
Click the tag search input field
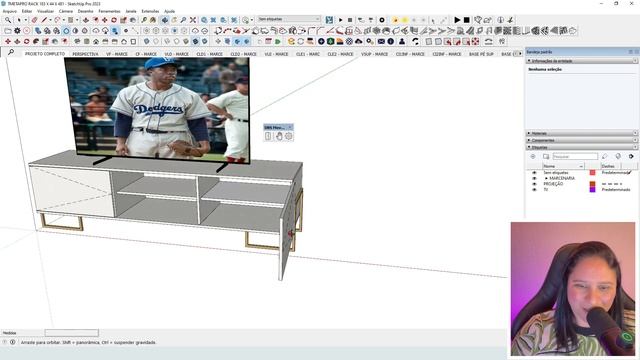click(x=575, y=156)
